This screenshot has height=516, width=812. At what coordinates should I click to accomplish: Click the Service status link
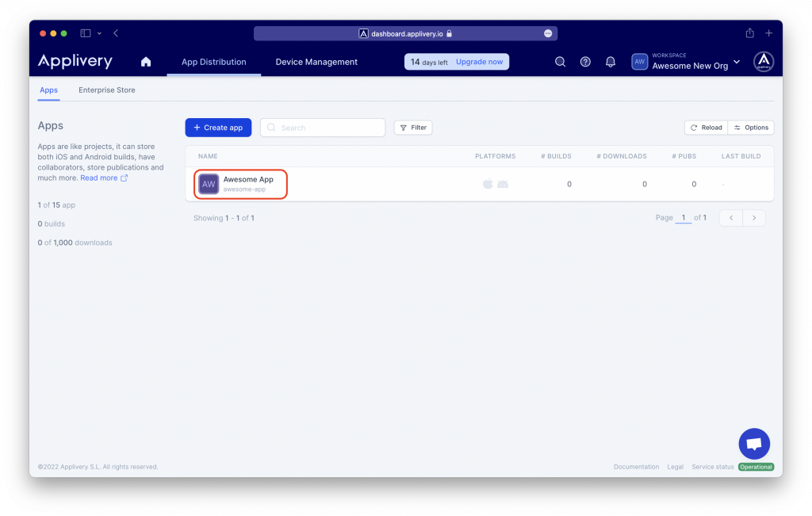(x=713, y=467)
